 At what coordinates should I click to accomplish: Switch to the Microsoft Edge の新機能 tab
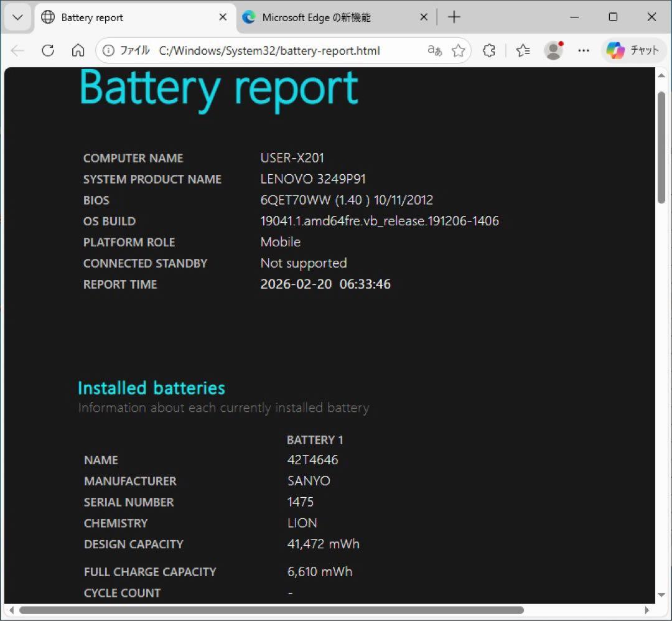pyautogui.click(x=334, y=17)
